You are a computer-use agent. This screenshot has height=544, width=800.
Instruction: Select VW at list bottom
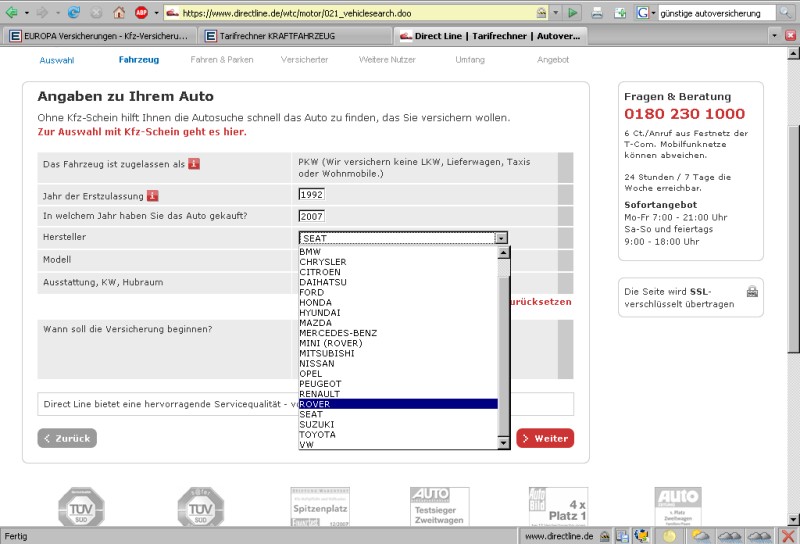point(398,444)
